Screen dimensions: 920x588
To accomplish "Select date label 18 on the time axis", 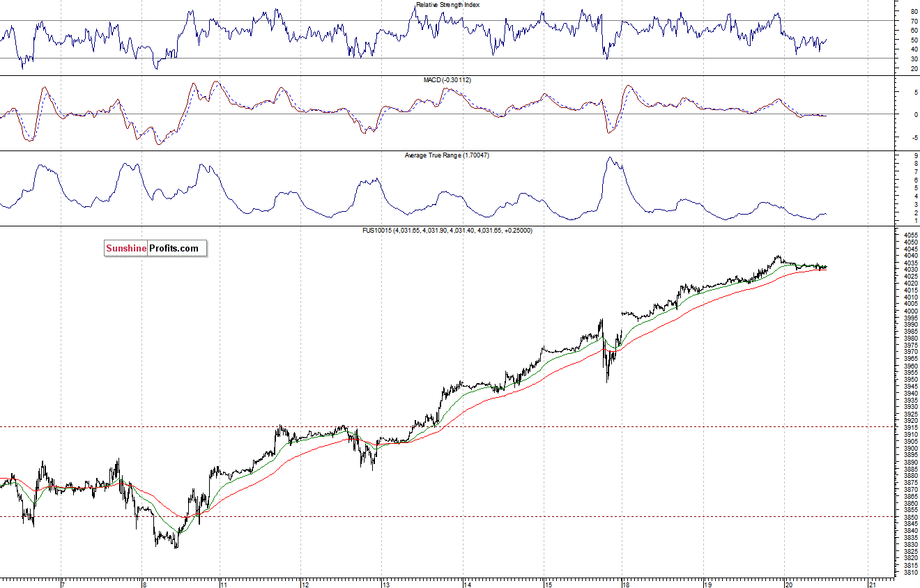I will (x=626, y=584).
